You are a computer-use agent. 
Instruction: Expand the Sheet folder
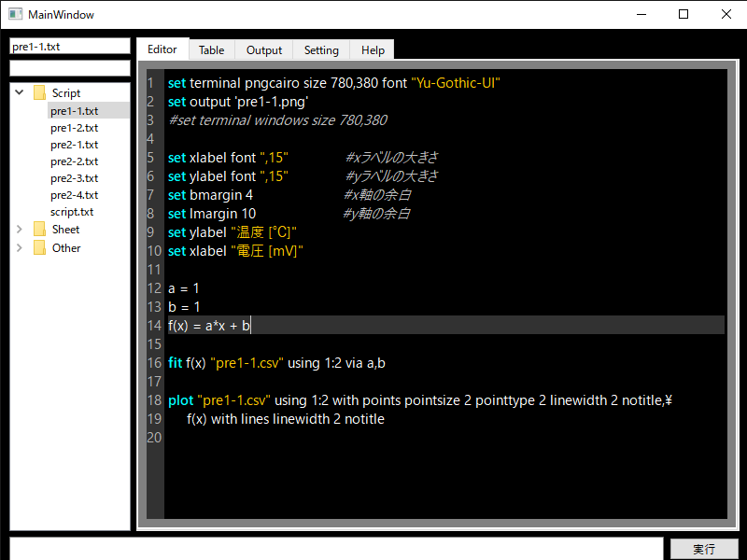19,230
